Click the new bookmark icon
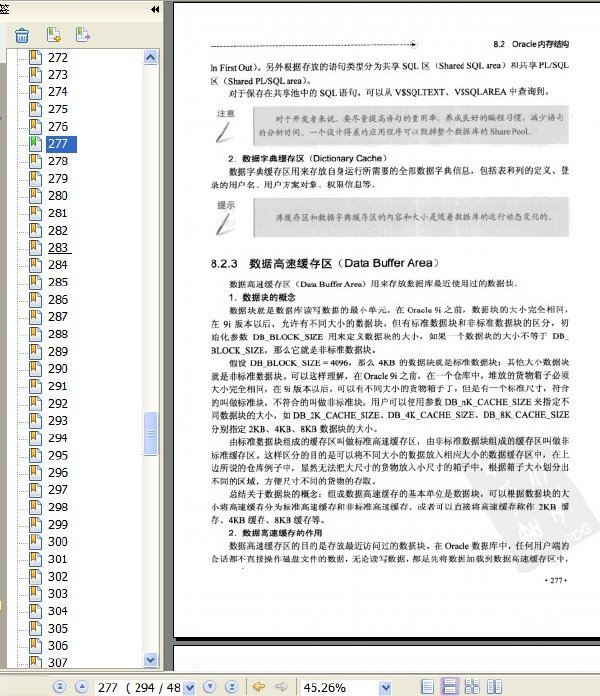600x696 pixels. (x=54, y=35)
